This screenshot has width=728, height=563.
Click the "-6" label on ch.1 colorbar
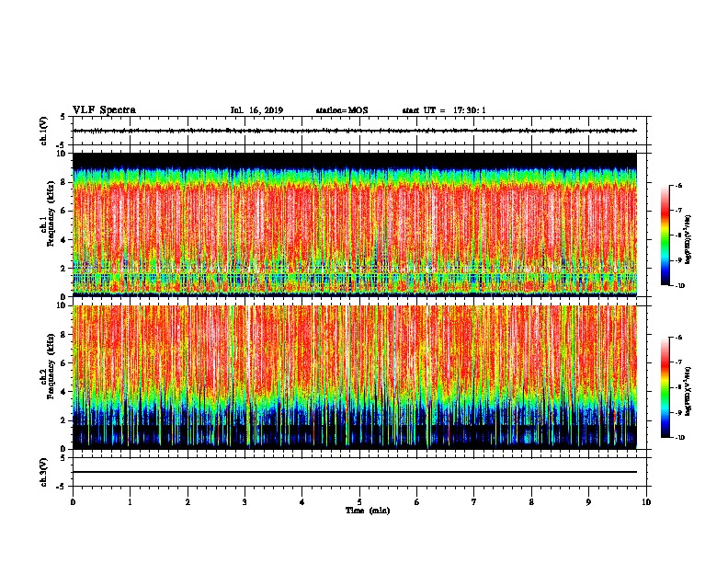(678, 186)
